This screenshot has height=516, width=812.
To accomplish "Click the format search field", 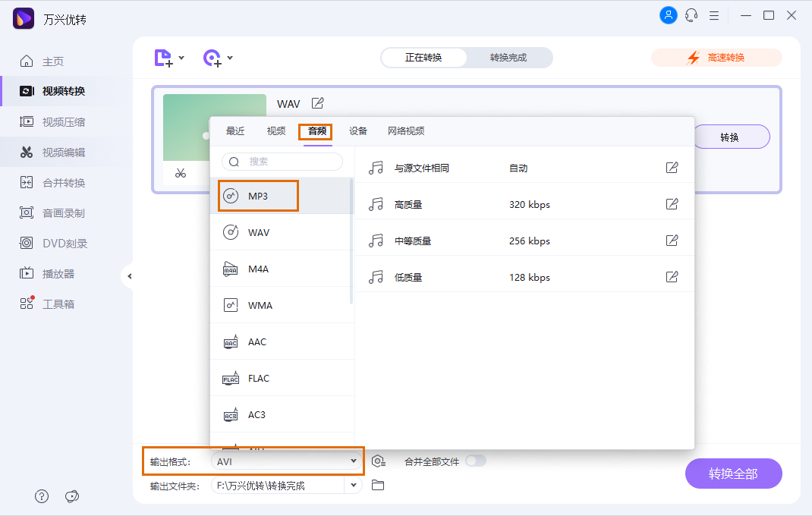I will tap(282, 162).
